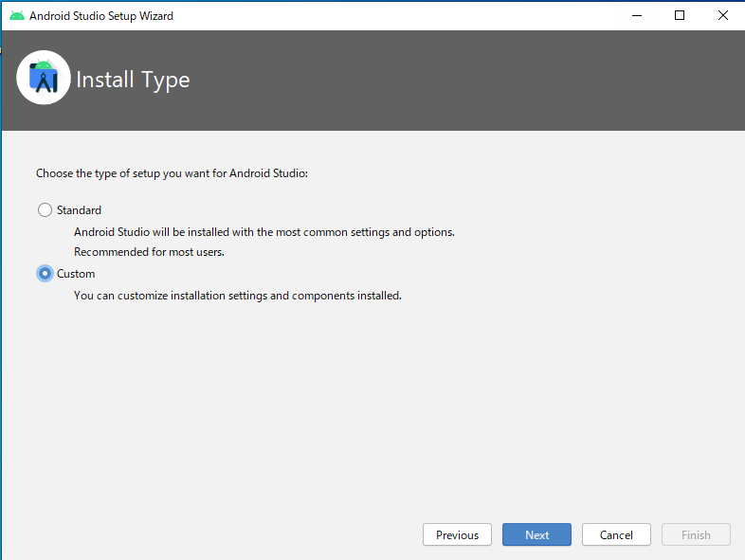Click 'Android Studio will be installed' description
The image size is (745, 560).
tap(264, 232)
